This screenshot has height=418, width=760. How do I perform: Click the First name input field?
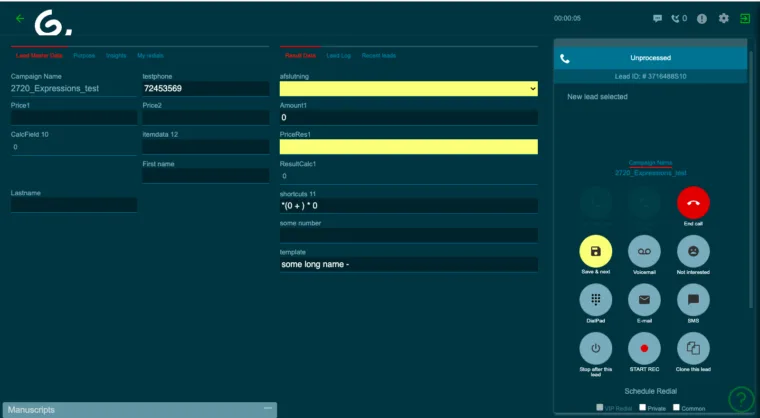click(x=206, y=176)
